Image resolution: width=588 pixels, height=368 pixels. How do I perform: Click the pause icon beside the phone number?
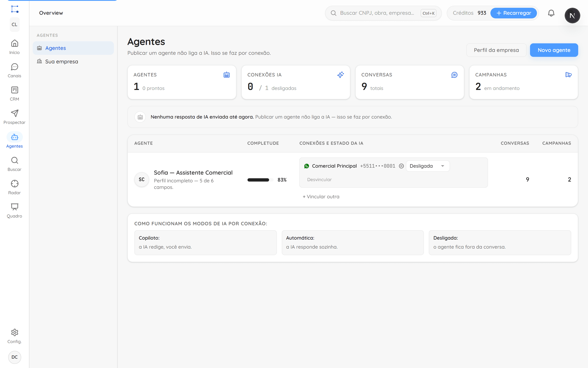(401, 166)
